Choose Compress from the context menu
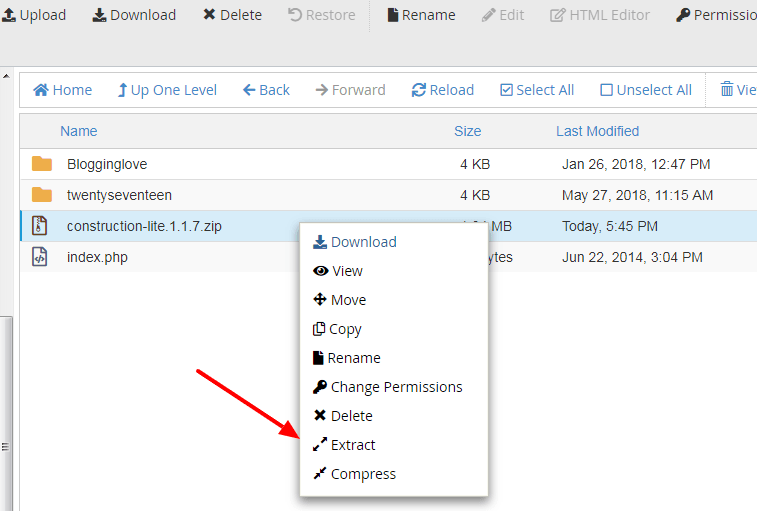 363,474
